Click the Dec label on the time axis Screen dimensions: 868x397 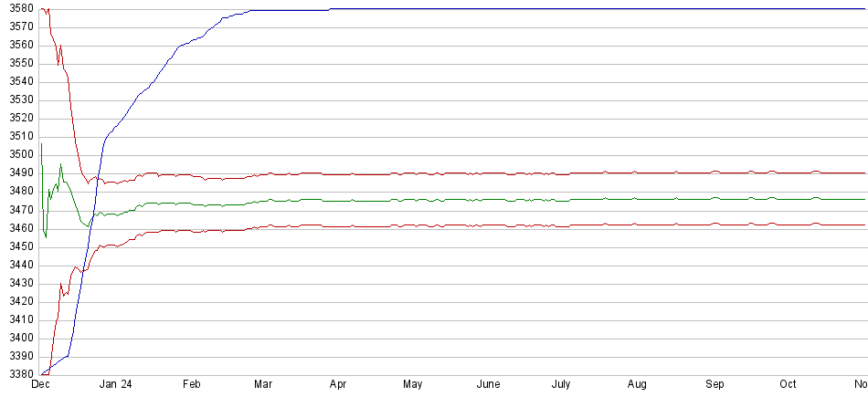(39, 385)
